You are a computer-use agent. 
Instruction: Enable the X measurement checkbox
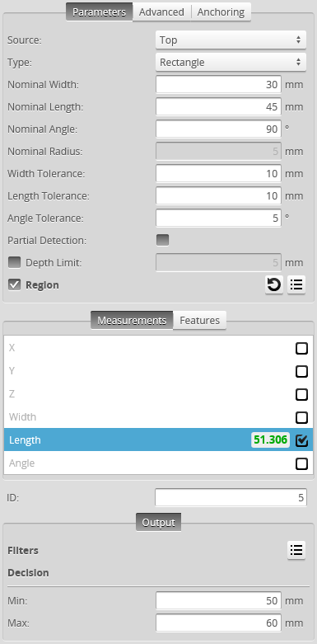[x=301, y=348]
